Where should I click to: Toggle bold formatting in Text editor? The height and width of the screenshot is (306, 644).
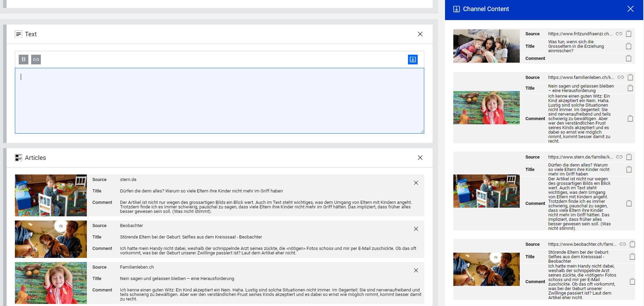(x=24, y=60)
